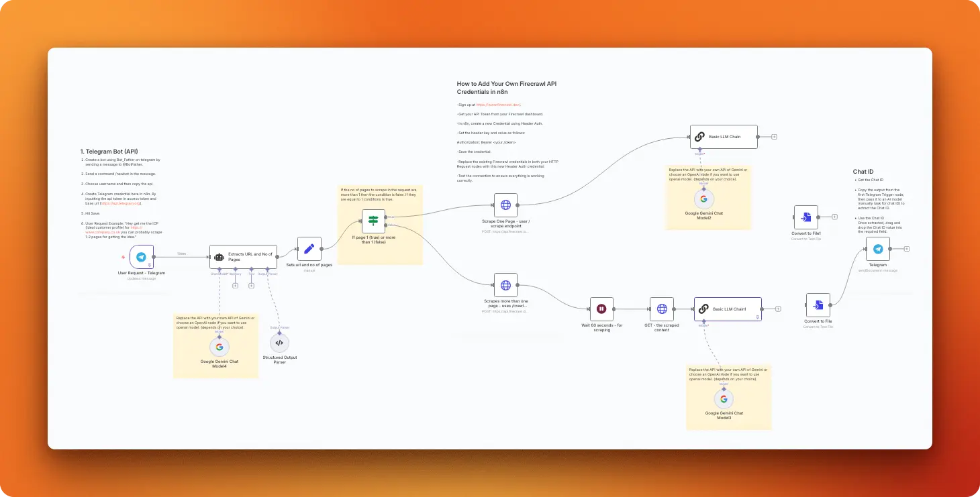The width and height of the screenshot is (980, 497).
Task: Open the If page 1 condition node
Action: 373,220
